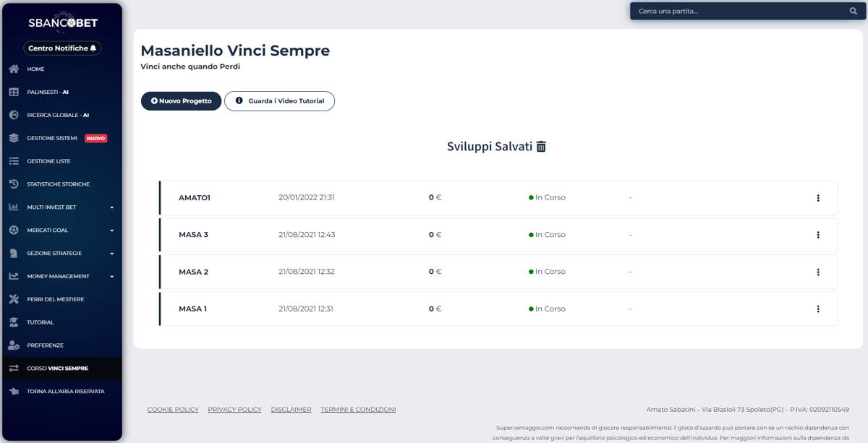868x443 pixels.
Task: Go to Statistiche Storiche section
Action: (x=58, y=184)
